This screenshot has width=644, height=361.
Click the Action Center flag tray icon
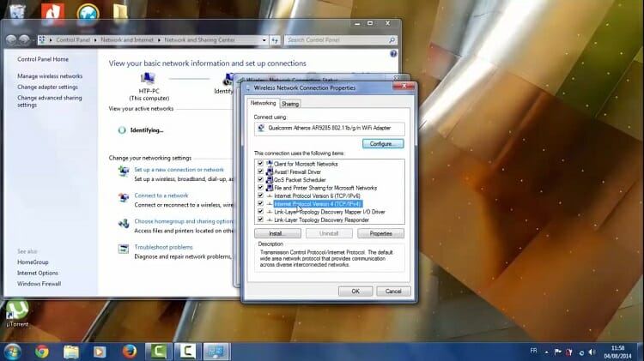pyautogui.click(x=557, y=352)
